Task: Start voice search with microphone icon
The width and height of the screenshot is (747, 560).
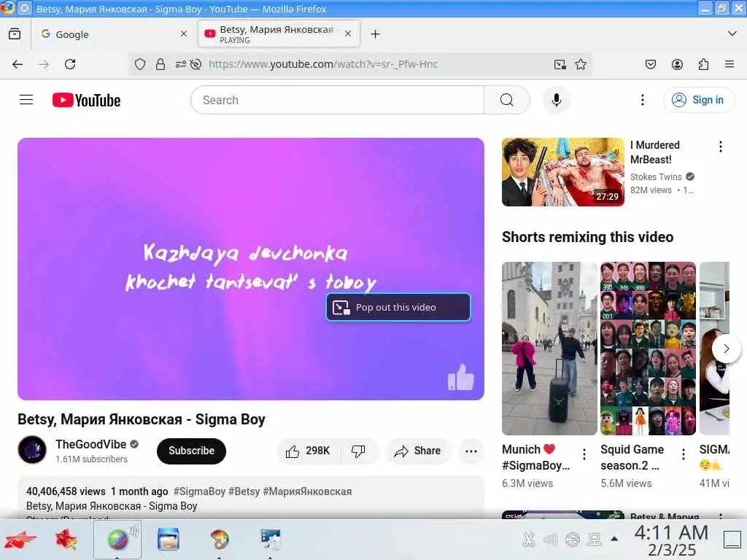Action: [x=556, y=100]
